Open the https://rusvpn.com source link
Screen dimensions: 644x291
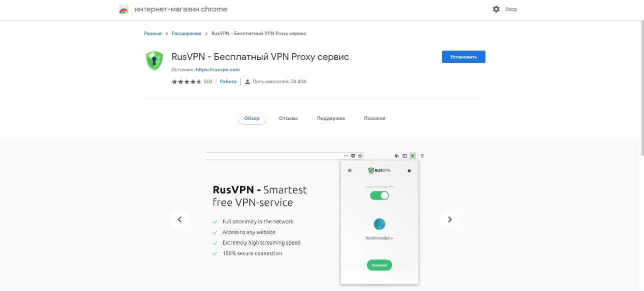[x=217, y=69]
